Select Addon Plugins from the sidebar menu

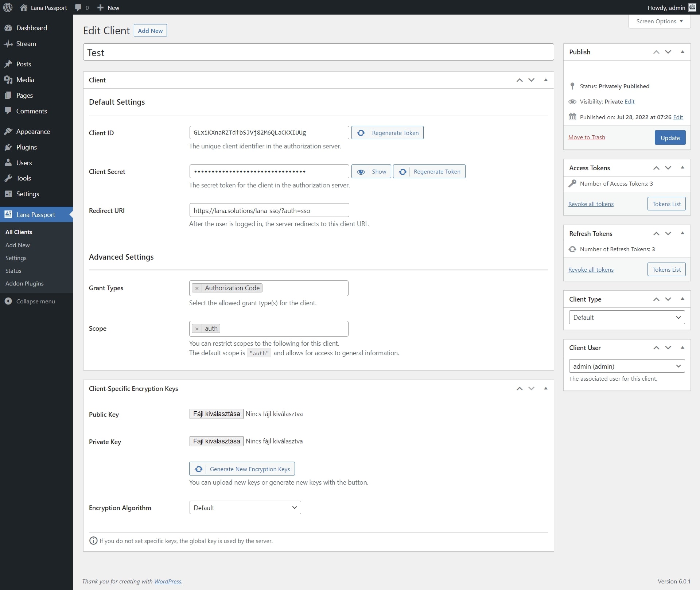tap(24, 283)
